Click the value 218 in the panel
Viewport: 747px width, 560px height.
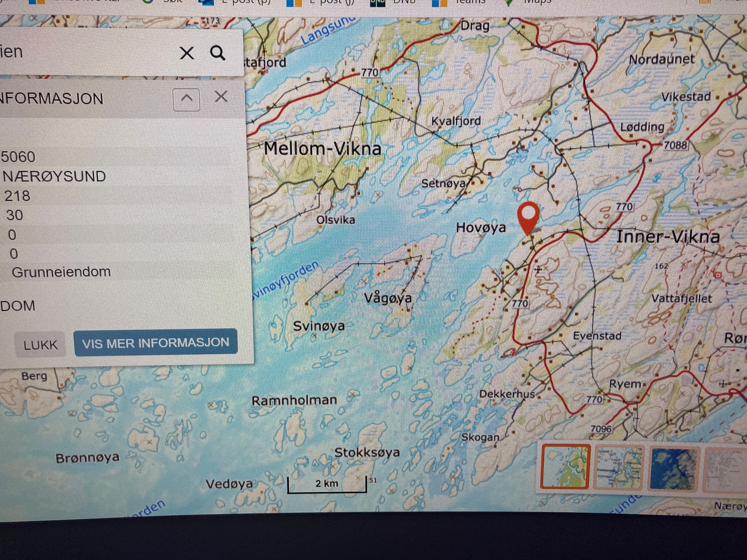[17, 196]
